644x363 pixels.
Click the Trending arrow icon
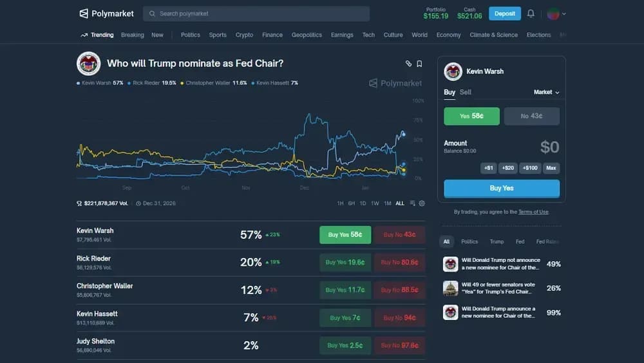pos(84,35)
